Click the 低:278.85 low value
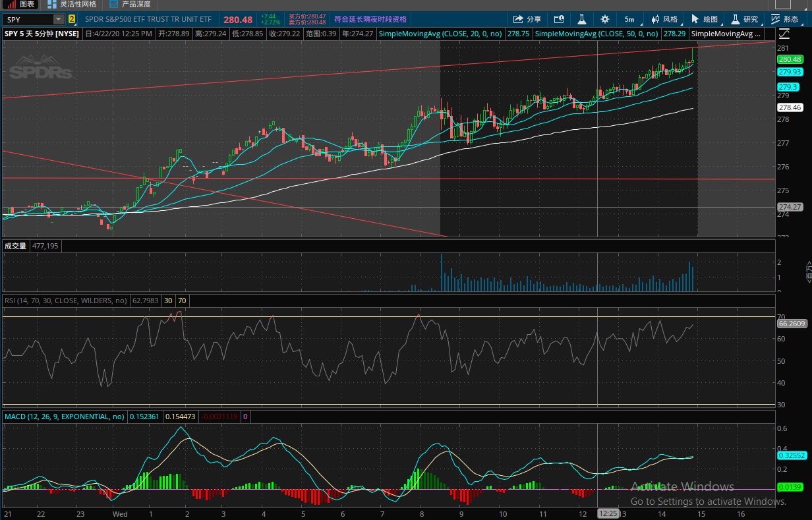 248,33
